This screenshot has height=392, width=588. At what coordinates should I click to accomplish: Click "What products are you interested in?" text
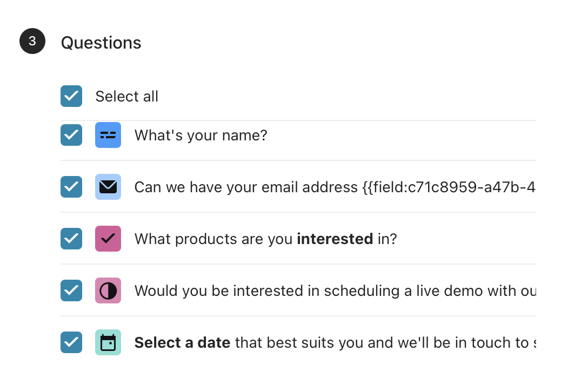click(x=265, y=239)
